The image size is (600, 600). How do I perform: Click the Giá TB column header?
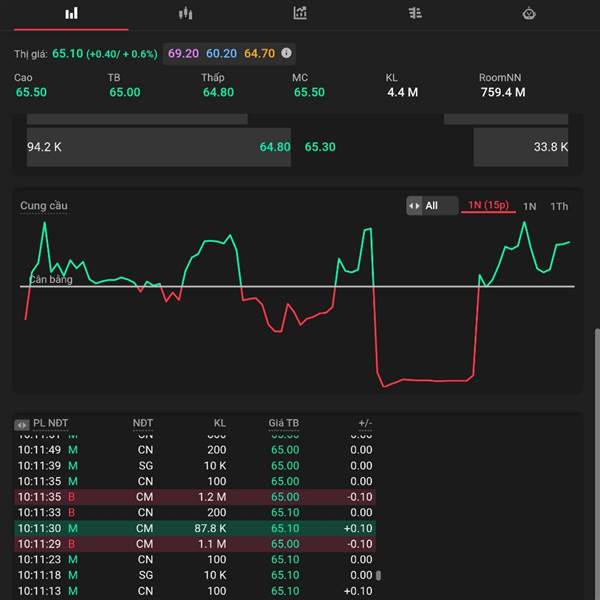click(284, 423)
